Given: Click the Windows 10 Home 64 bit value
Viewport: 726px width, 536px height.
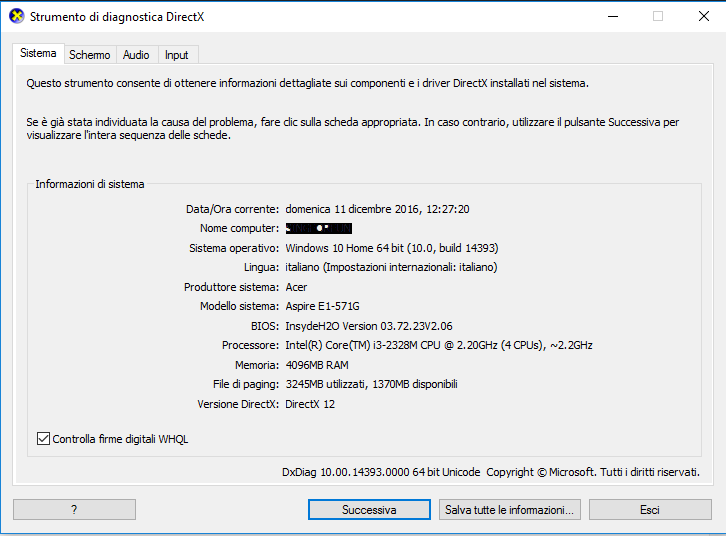Looking at the screenshot, I should pos(392,248).
